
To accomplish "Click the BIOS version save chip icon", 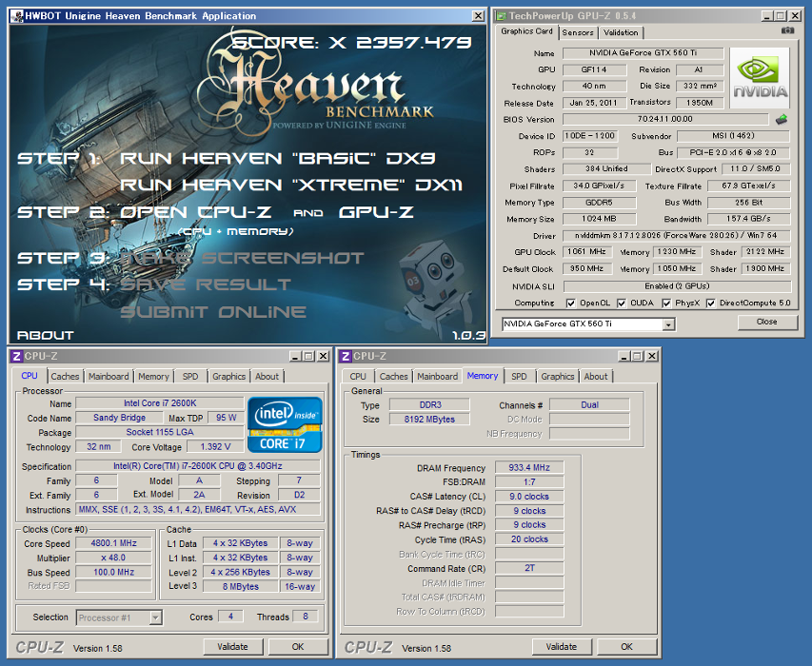I will [782, 120].
